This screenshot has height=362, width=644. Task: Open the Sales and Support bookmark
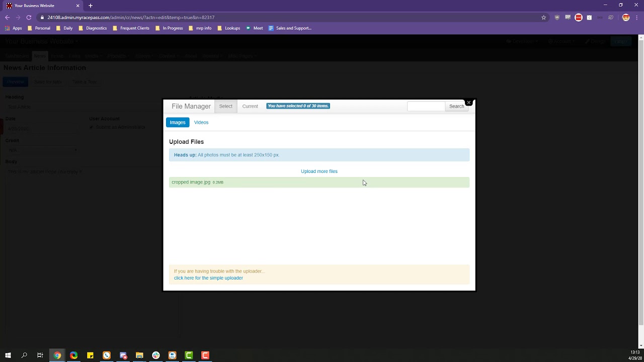(290, 28)
